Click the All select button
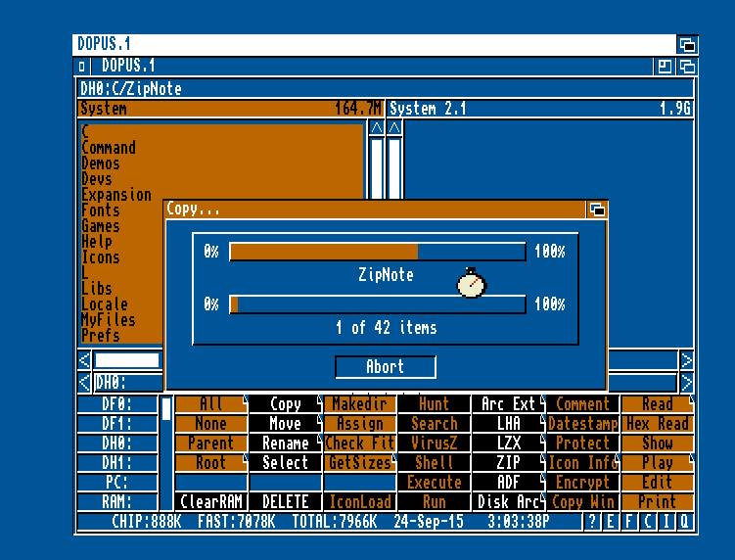This screenshot has height=560, width=735. (211, 403)
